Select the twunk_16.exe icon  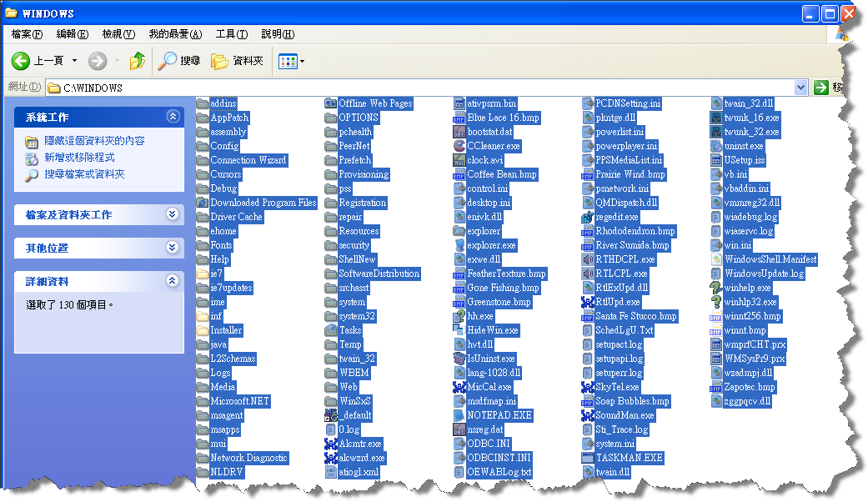tap(716, 118)
